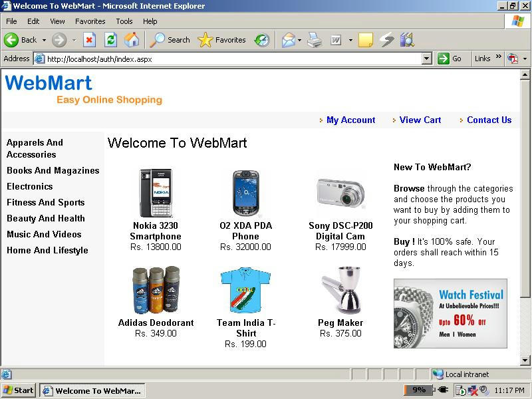Open the PDF toolbar dropdown arrow
532x399 pixels.
pyautogui.click(x=525, y=59)
